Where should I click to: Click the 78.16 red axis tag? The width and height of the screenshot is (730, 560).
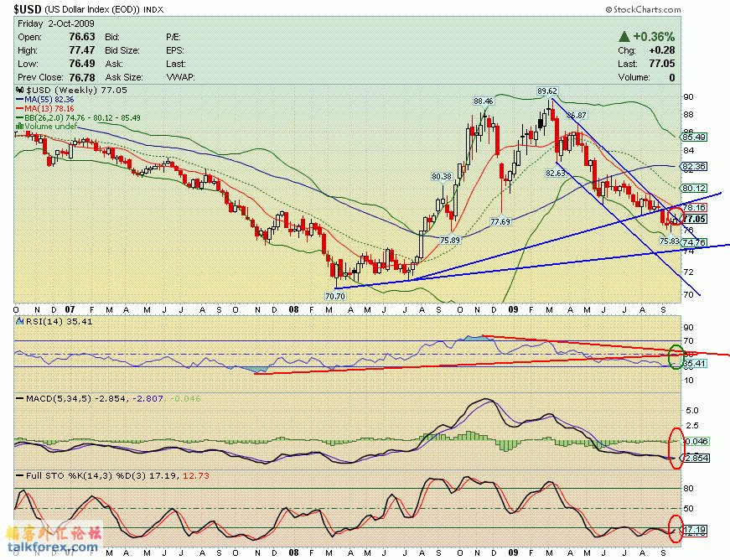click(x=694, y=208)
